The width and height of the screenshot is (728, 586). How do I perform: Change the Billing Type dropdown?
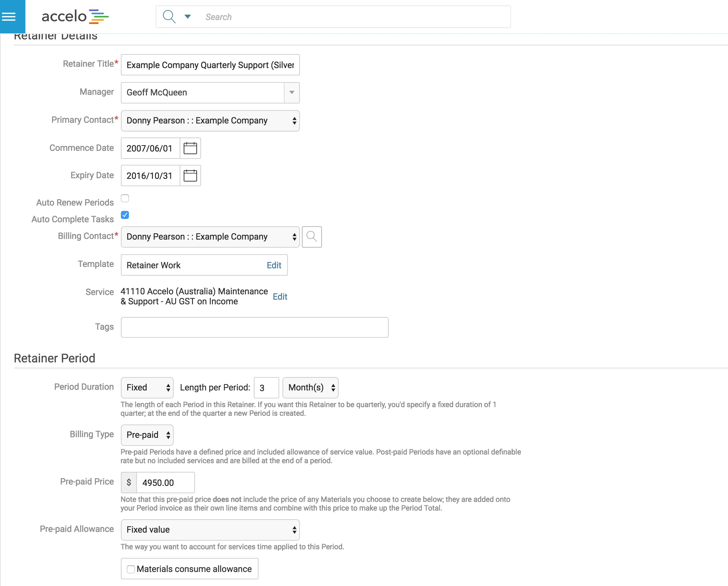pos(147,435)
